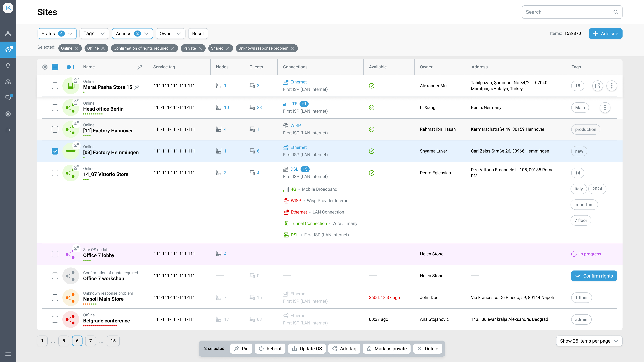The height and width of the screenshot is (362, 644).
Task: Go to page 7
Action: [91, 341]
